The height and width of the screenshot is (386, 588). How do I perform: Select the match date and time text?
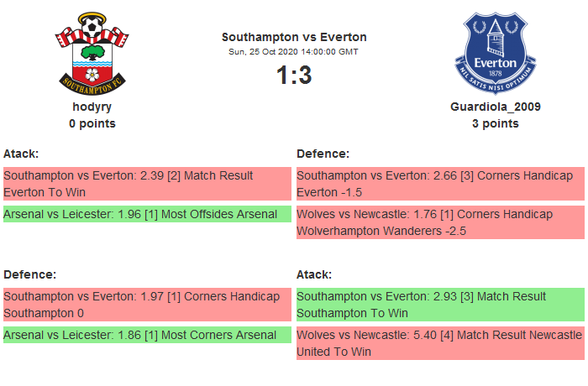coord(294,51)
